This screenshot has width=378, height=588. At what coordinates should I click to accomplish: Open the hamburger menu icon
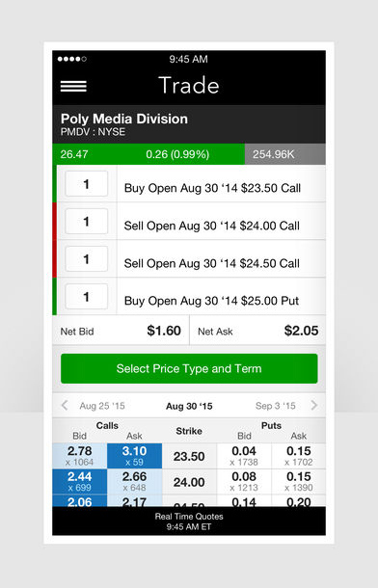(x=73, y=86)
